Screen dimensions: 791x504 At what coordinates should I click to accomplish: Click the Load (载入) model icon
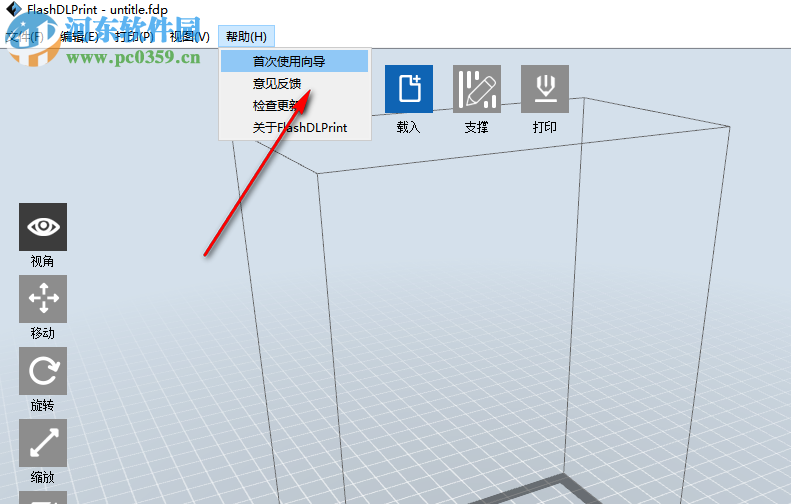click(x=409, y=89)
